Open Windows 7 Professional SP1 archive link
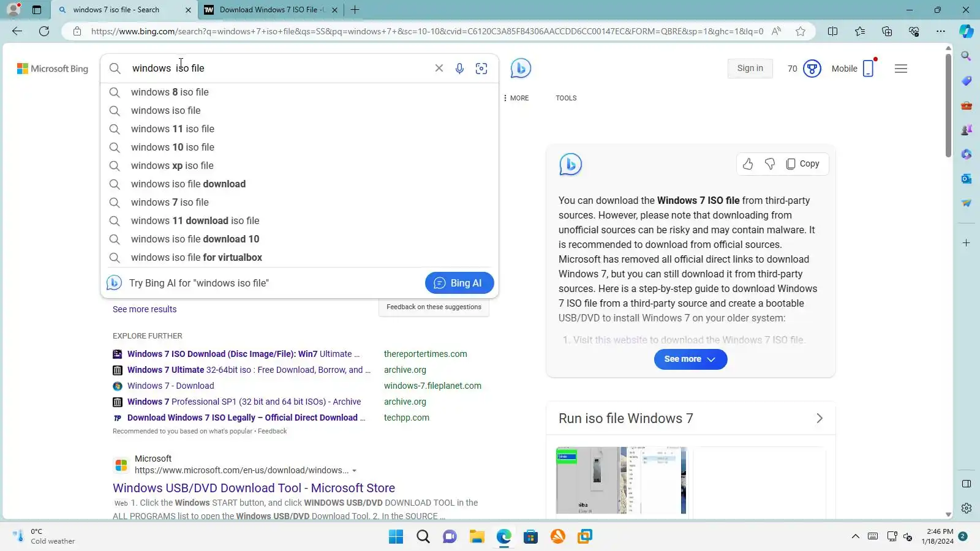This screenshot has width=980, height=551. pos(244,402)
